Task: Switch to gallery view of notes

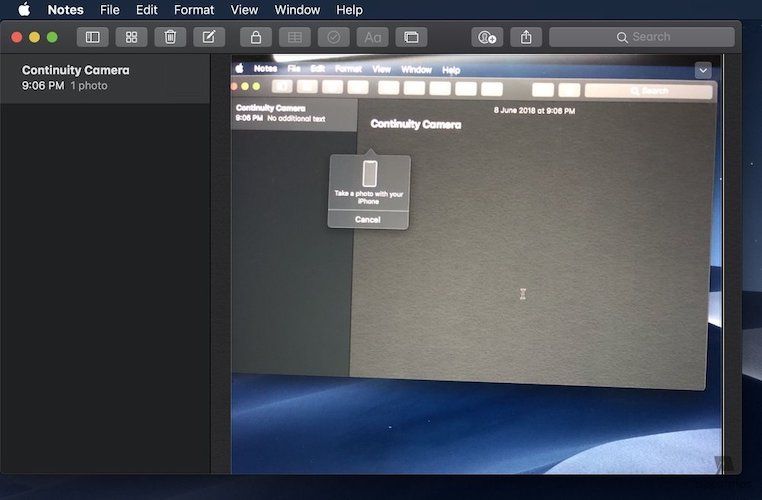Action: pyautogui.click(x=131, y=37)
